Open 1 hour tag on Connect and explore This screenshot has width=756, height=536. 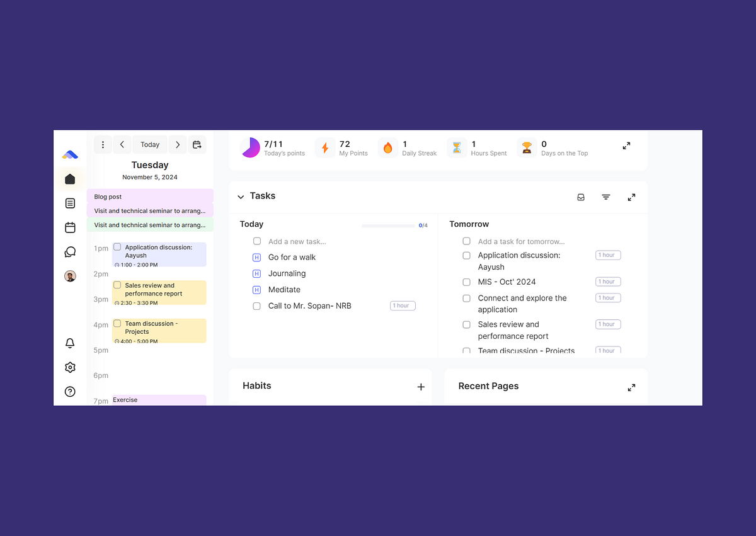coord(608,298)
